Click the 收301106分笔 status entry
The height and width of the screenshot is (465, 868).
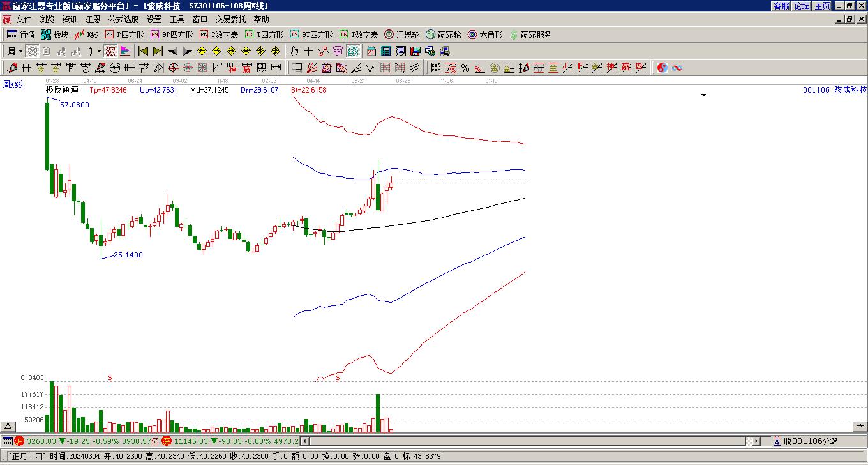pyautogui.click(x=811, y=441)
